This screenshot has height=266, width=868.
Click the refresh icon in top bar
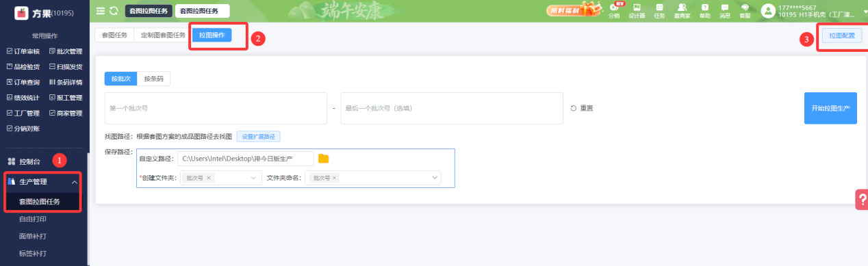pos(114,11)
